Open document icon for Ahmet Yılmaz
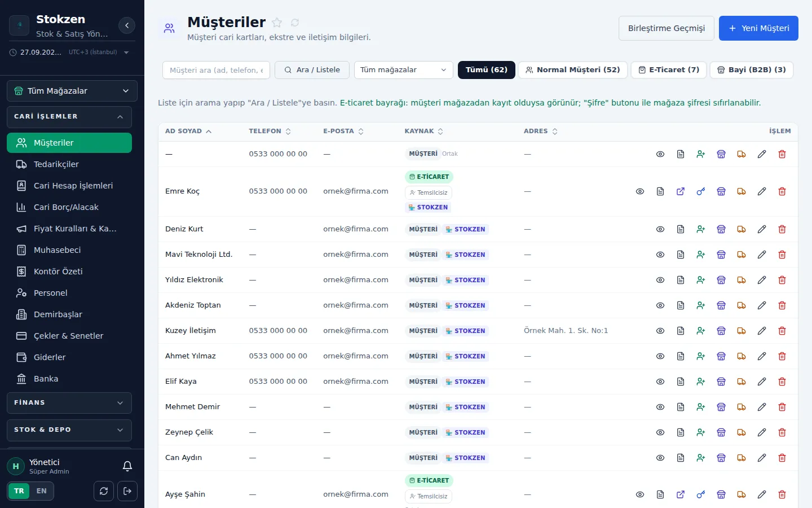Viewport: 812px width, 508px height. pos(681,356)
